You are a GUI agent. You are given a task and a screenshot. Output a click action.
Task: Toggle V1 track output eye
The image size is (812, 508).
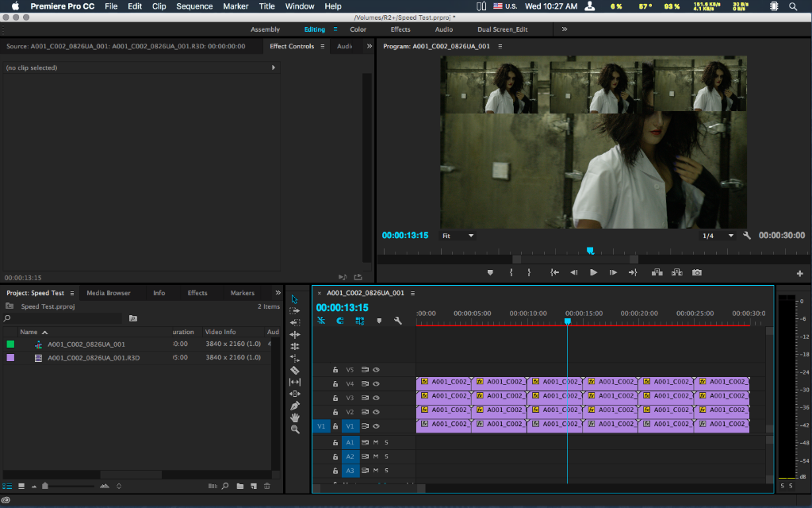click(377, 426)
